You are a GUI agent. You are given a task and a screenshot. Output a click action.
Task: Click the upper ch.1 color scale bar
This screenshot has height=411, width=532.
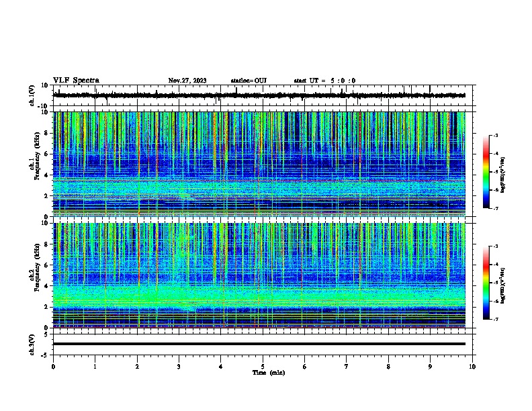click(486, 172)
